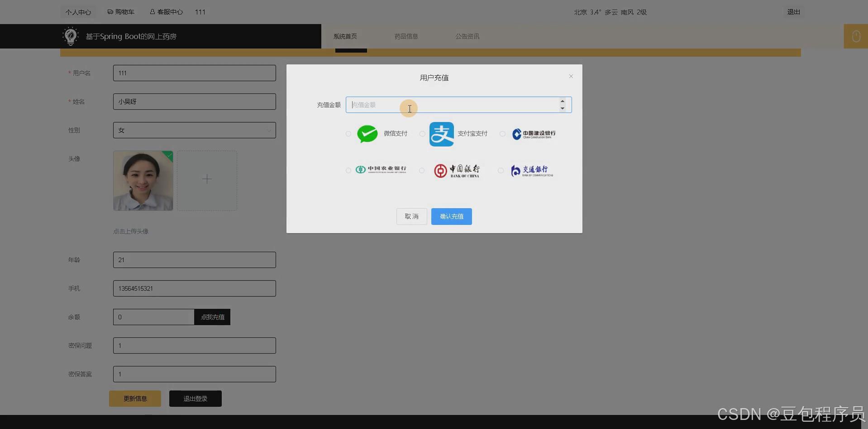Screen dimensions: 868x429
Task: Close the 用户充值 dialog
Action: coord(571,76)
